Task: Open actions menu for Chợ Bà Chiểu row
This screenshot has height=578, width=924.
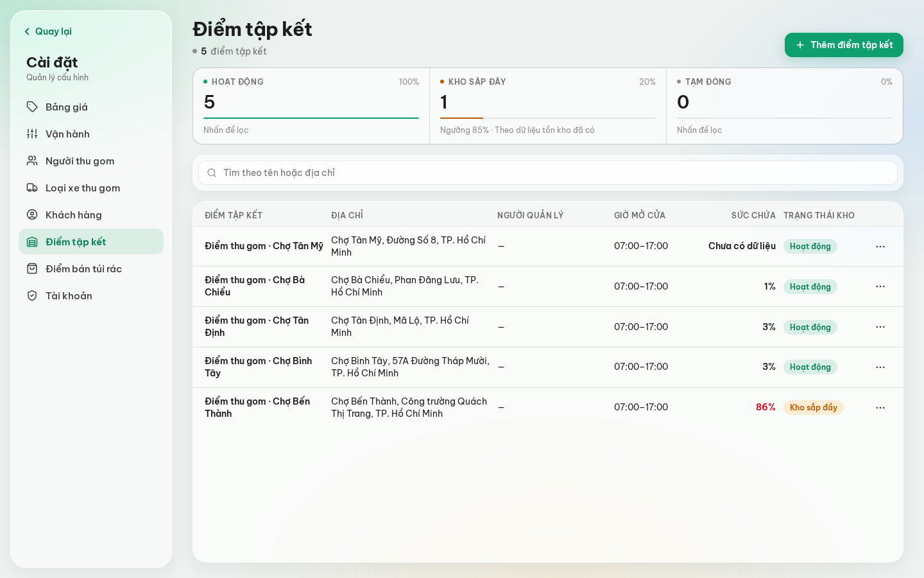Action: click(880, 286)
